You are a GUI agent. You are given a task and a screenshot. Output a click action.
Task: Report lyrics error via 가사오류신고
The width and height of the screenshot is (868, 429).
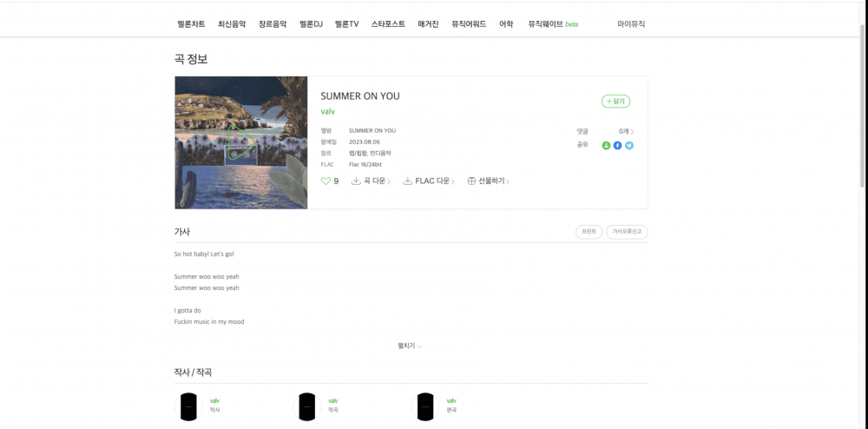coord(627,232)
